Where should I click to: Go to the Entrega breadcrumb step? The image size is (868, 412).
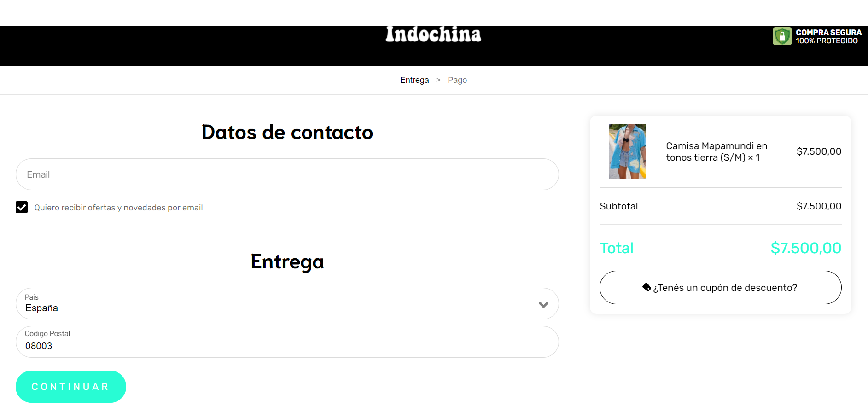point(414,80)
